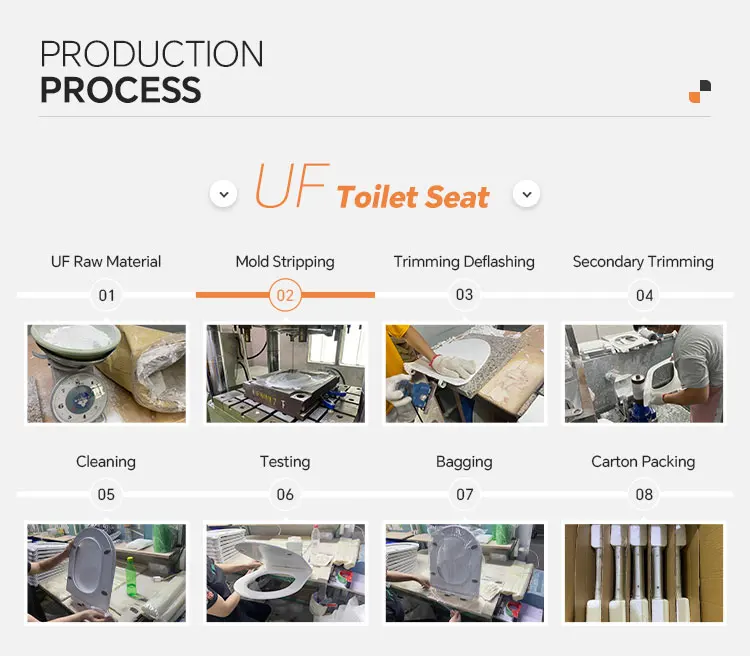Select step marker 06

285,494
